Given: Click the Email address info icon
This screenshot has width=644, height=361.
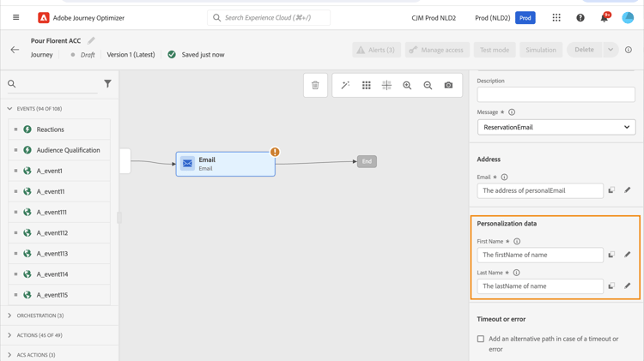Looking at the screenshot, I should pos(504,177).
